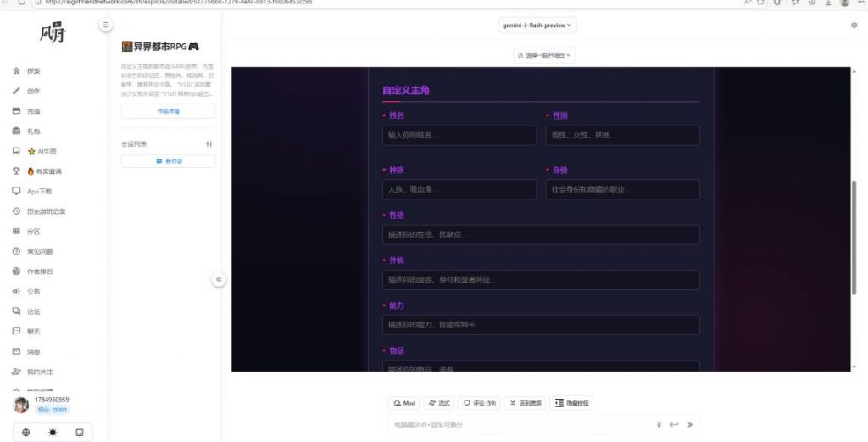Screen dimensions: 868x442
Task: Toggle the 隐藏按钮 hide buttons control
Action: [572, 403]
